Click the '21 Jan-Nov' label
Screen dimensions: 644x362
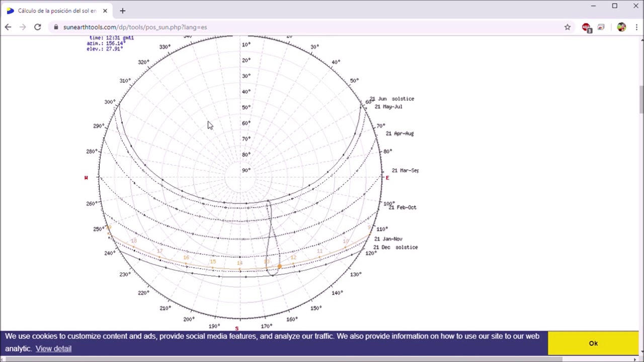388,239
